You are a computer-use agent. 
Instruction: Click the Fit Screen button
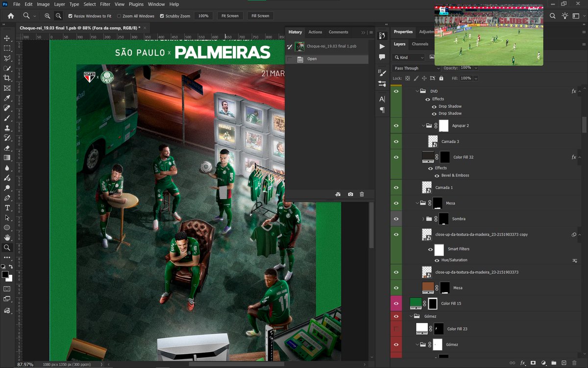tap(230, 16)
